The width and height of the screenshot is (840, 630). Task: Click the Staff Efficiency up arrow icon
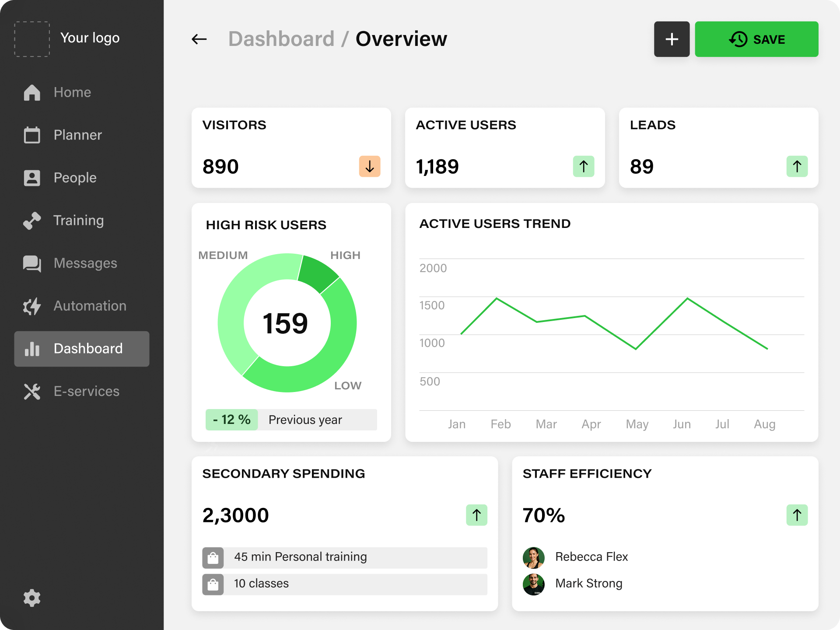click(797, 515)
